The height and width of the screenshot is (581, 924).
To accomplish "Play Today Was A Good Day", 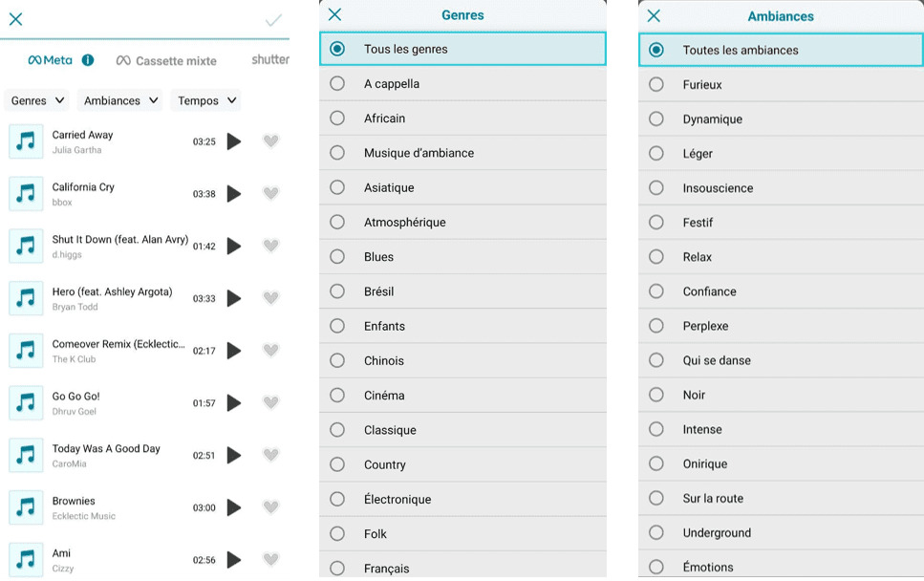I will [234, 456].
